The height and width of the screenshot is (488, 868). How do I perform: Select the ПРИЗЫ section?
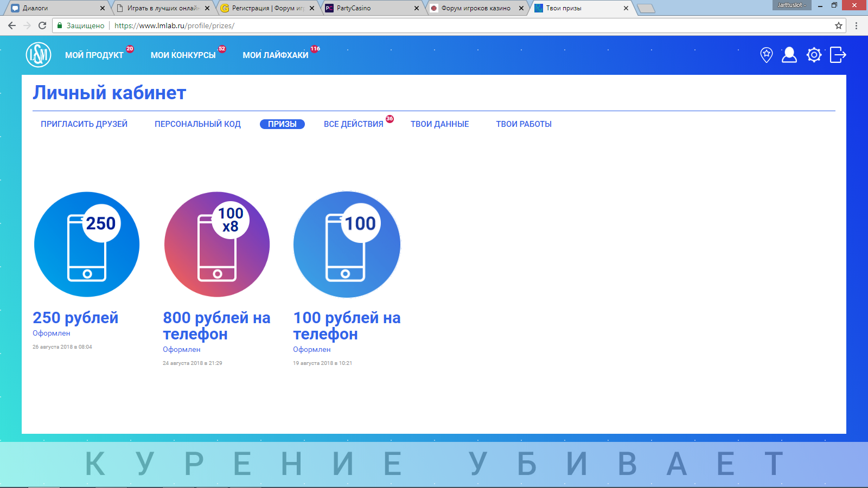pos(282,124)
